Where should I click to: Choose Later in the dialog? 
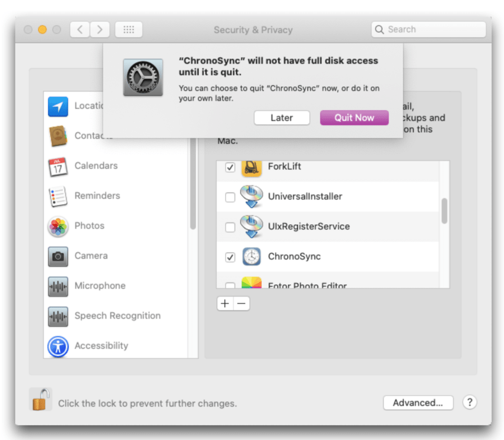click(x=282, y=118)
